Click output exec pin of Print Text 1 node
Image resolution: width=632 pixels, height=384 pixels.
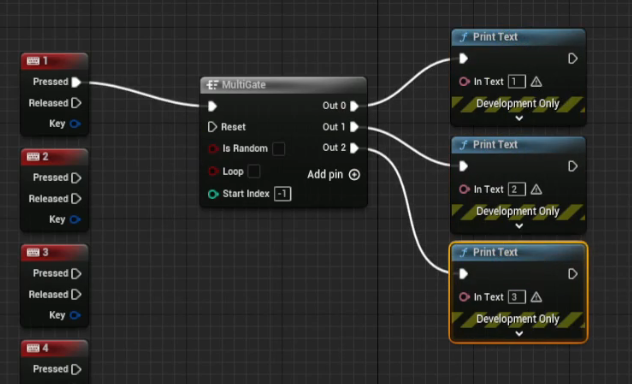(x=573, y=59)
